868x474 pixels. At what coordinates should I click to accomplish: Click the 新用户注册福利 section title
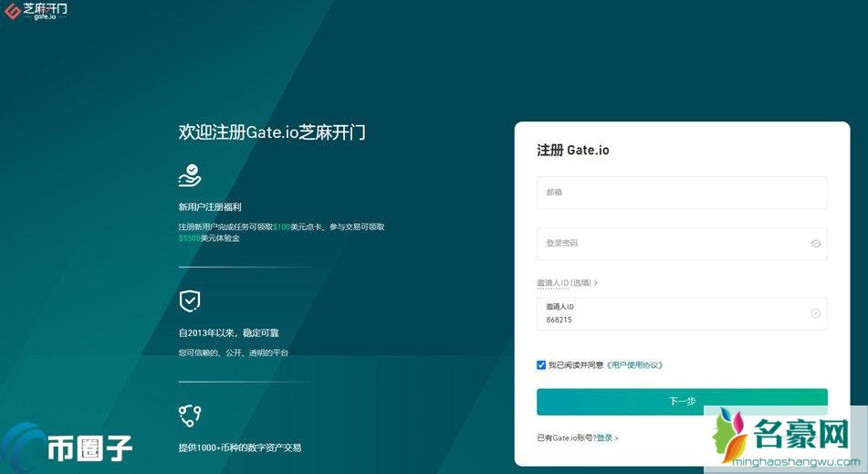pyautogui.click(x=210, y=207)
